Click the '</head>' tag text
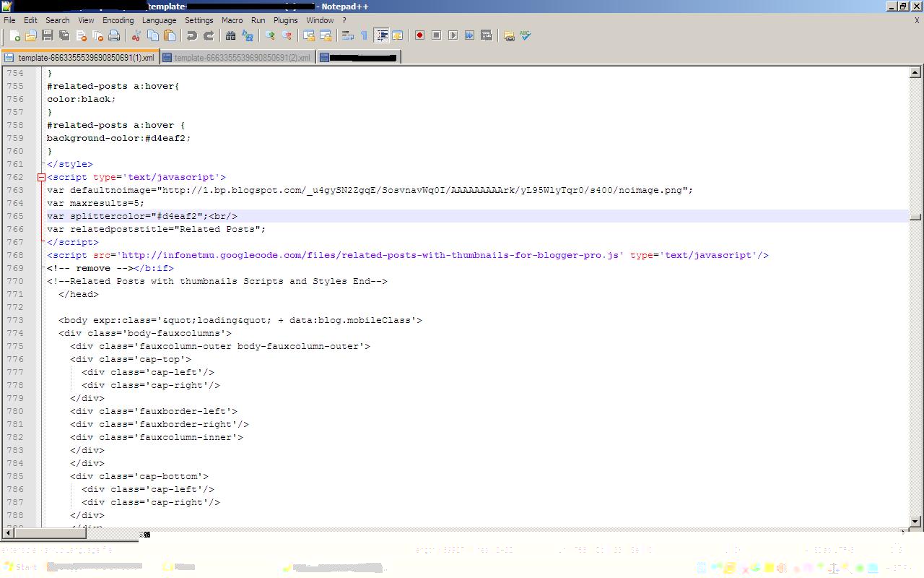924x578 pixels. (x=79, y=294)
